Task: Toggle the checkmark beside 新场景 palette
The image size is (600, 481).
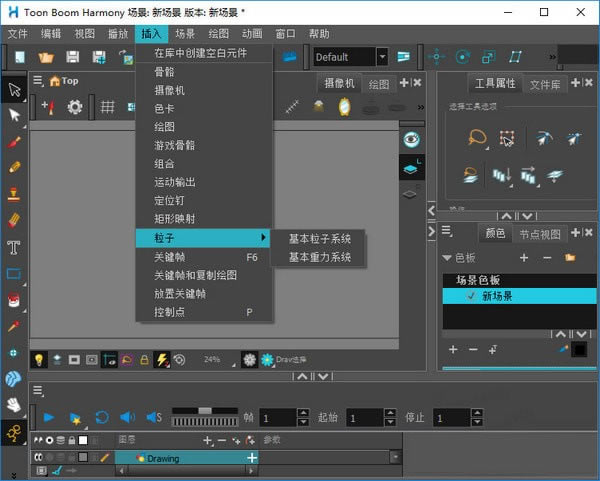Action: pyautogui.click(x=469, y=297)
